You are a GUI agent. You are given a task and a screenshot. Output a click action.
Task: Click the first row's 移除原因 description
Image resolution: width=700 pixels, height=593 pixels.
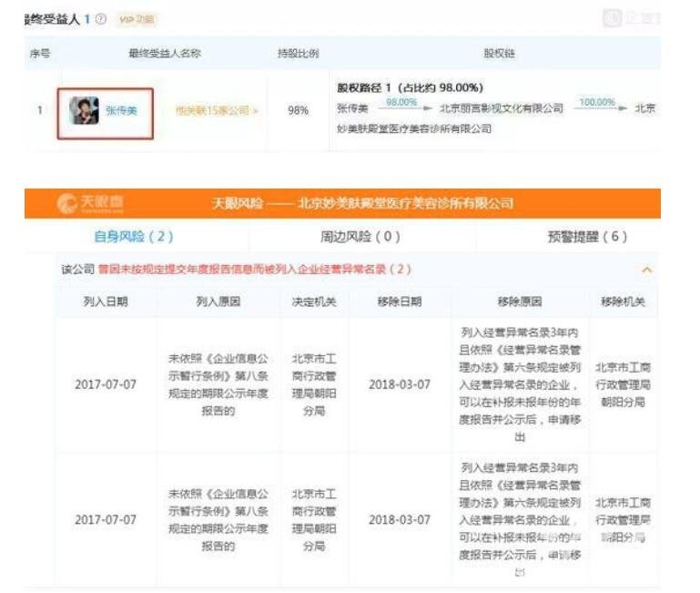(x=520, y=384)
